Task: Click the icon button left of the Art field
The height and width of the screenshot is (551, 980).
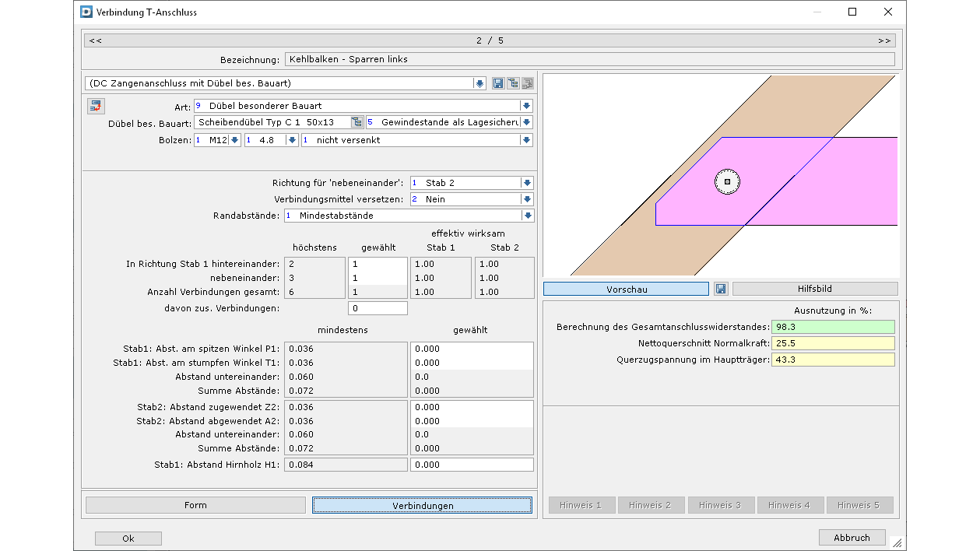Action: [x=96, y=106]
